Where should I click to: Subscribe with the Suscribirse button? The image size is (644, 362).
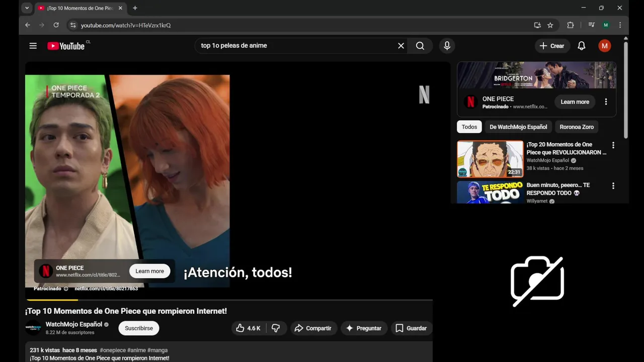139,328
